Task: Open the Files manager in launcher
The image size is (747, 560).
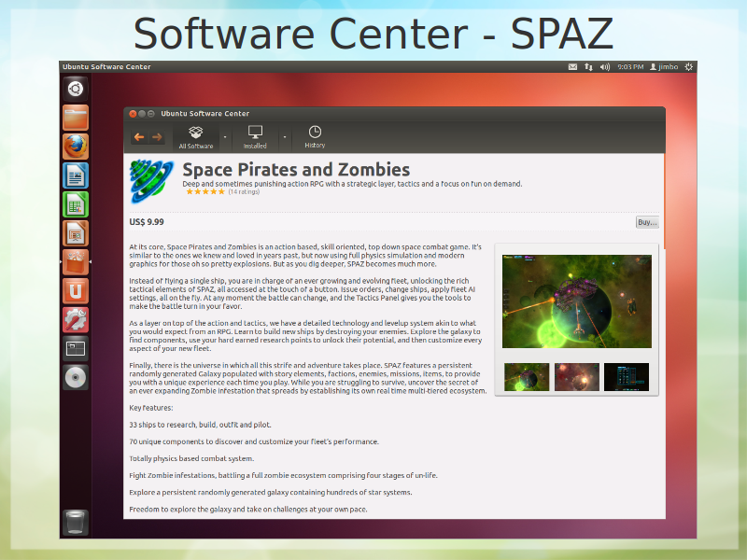Action: (76, 118)
